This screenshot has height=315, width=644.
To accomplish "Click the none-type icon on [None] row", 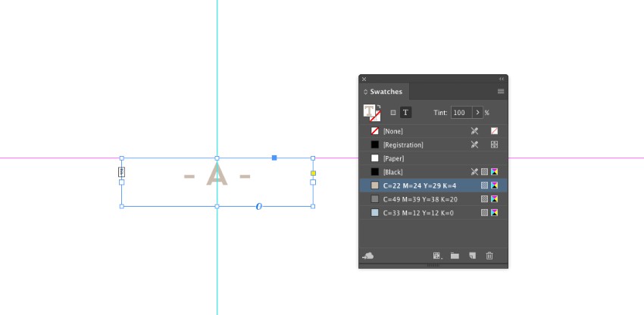I will point(494,131).
